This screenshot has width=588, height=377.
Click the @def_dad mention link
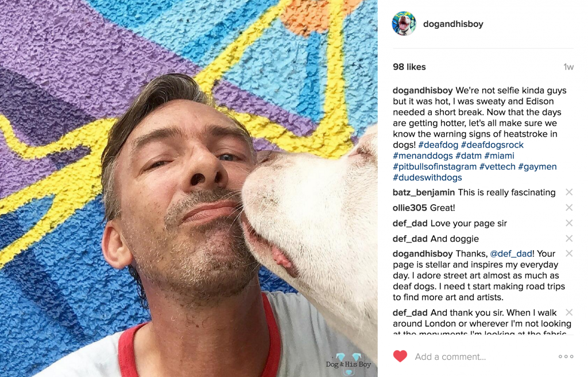point(510,254)
